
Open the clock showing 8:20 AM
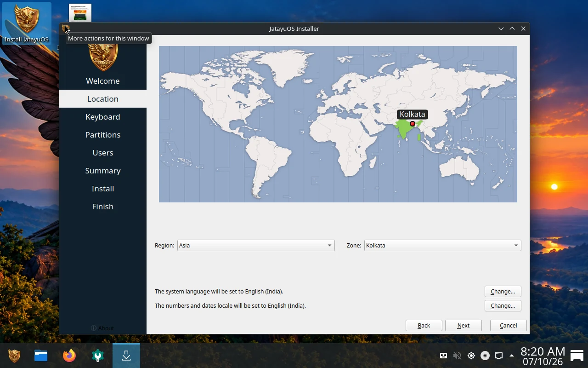[x=543, y=356]
